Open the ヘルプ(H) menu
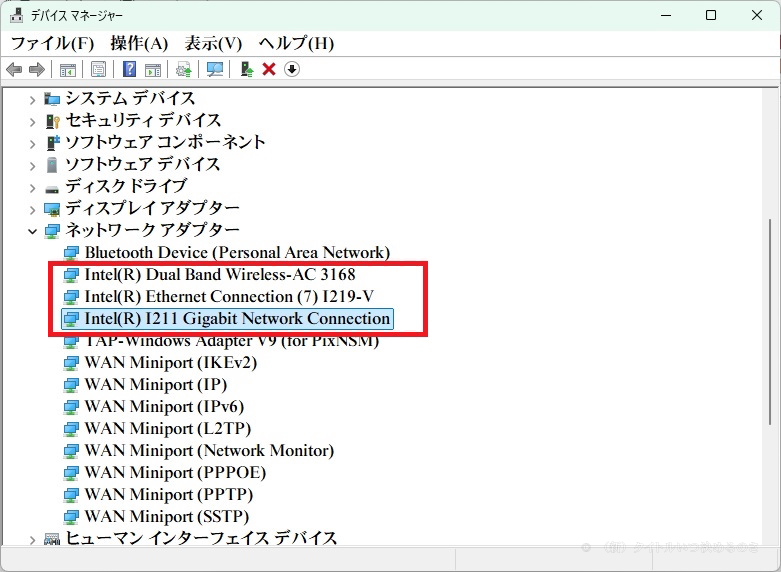 click(296, 43)
